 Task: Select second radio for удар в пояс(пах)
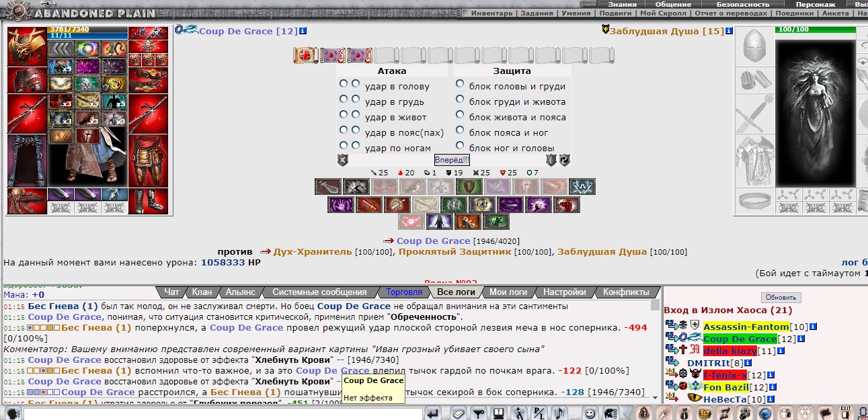(355, 130)
